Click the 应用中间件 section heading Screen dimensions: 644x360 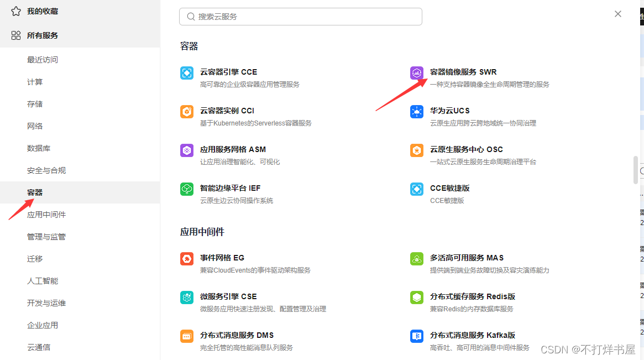point(202,232)
